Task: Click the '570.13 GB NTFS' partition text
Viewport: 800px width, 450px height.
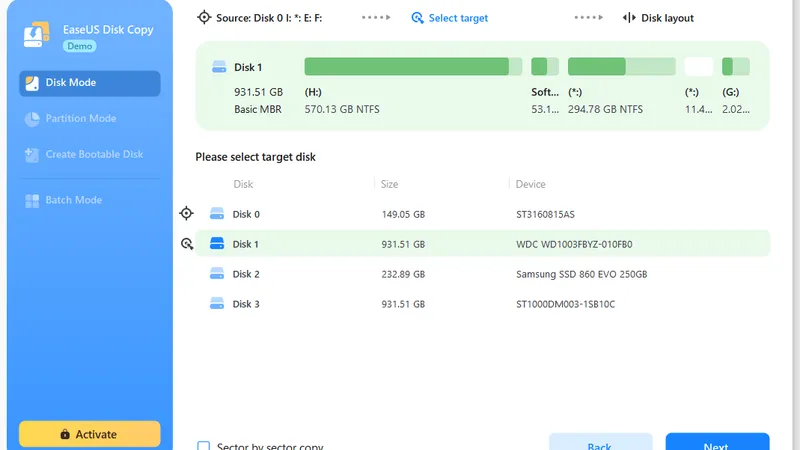Action: 342,109
